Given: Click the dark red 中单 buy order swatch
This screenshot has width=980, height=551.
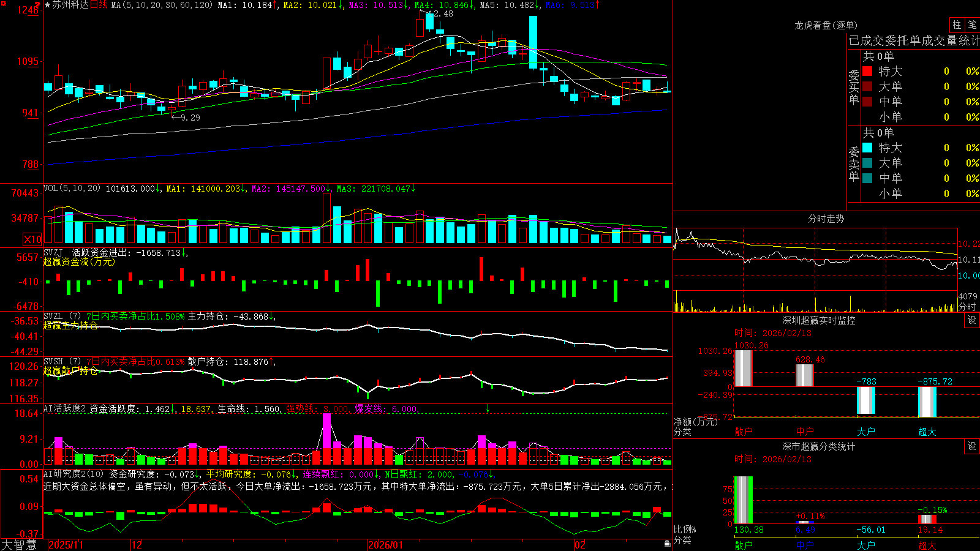Looking at the screenshot, I should pos(867,102).
